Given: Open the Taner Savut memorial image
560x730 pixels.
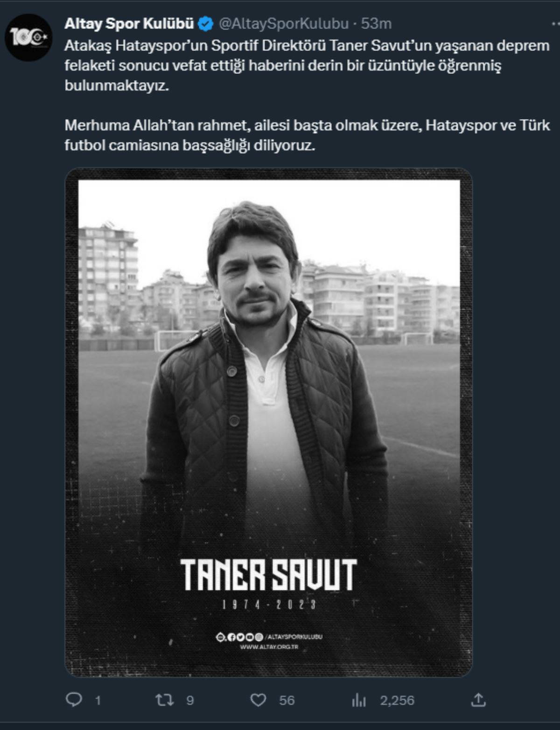Looking at the screenshot, I should click(268, 422).
